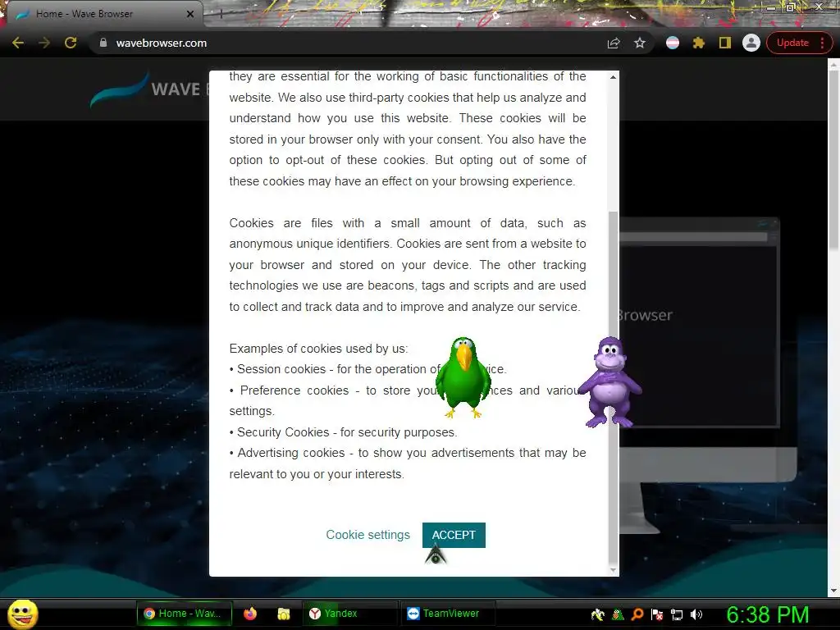
Task: Open the striped flag extension icon
Action: click(673, 43)
